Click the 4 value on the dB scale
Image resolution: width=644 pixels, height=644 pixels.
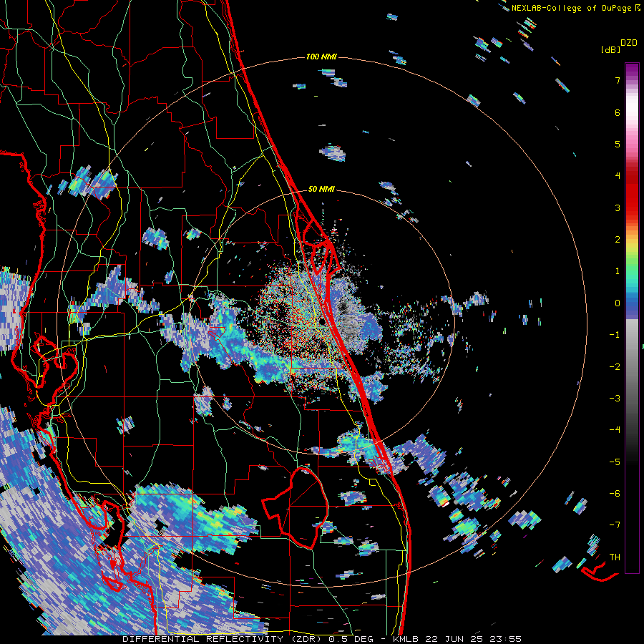(618, 176)
